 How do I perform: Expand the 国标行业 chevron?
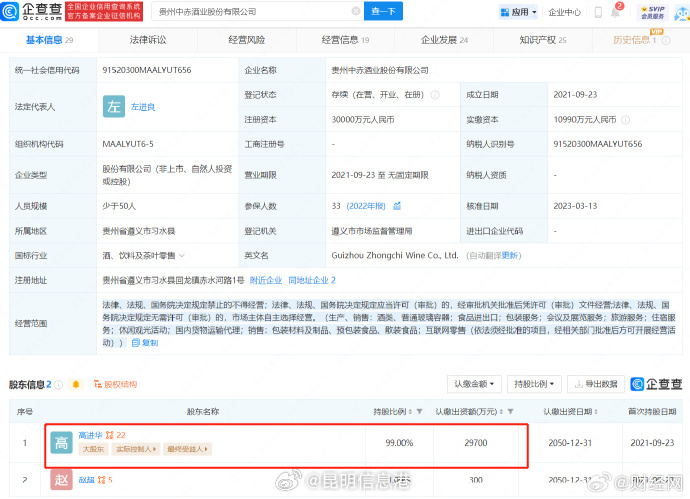[182, 256]
